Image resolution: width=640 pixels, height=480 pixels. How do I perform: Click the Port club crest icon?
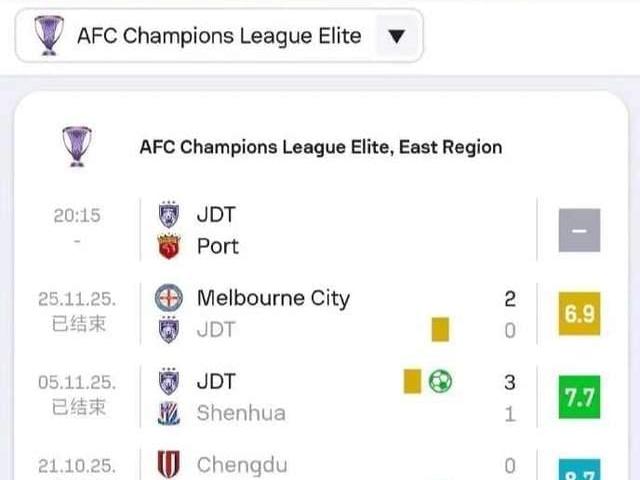[x=169, y=246]
